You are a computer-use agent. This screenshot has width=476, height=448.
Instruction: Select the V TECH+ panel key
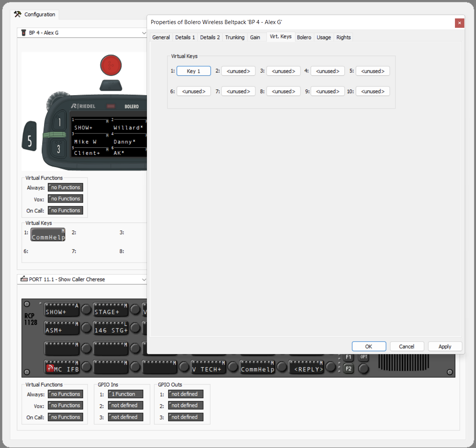click(208, 367)
